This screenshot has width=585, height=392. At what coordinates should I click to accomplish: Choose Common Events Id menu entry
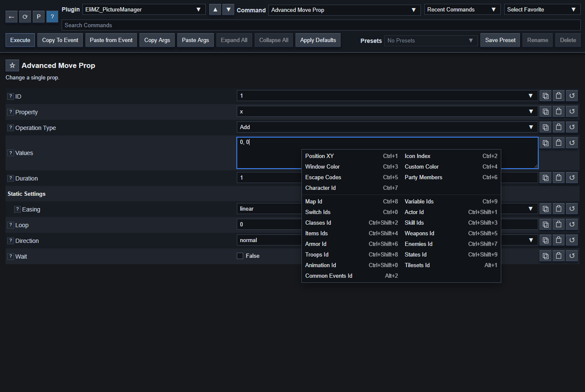351,276
